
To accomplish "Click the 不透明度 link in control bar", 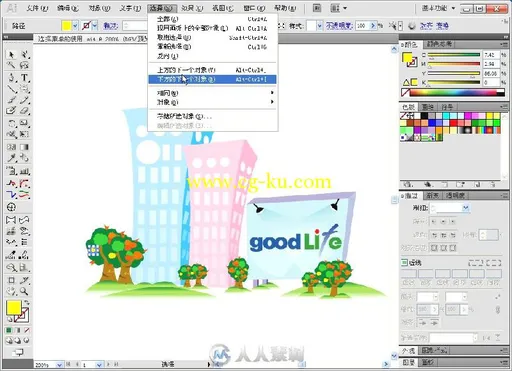I will pos(339,26).
